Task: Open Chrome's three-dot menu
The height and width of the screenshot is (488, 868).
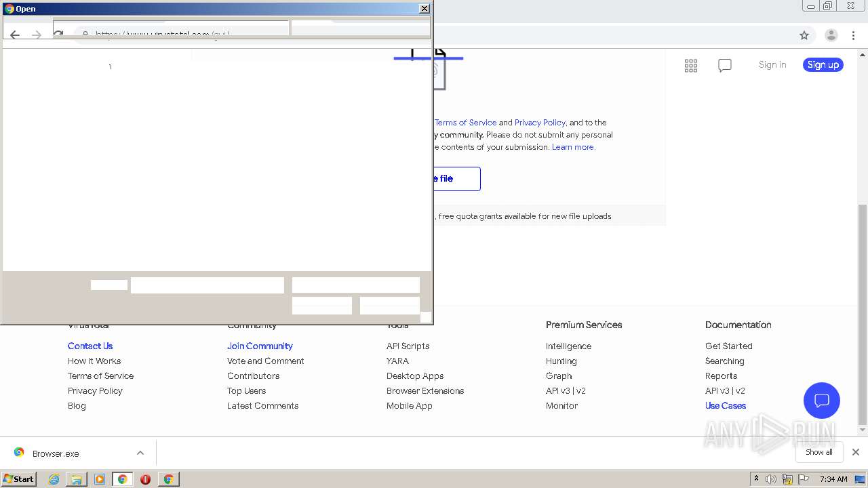Action: 854,35
